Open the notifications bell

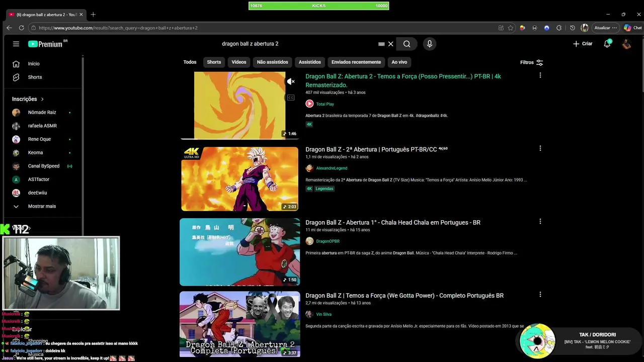pos(607,44)
